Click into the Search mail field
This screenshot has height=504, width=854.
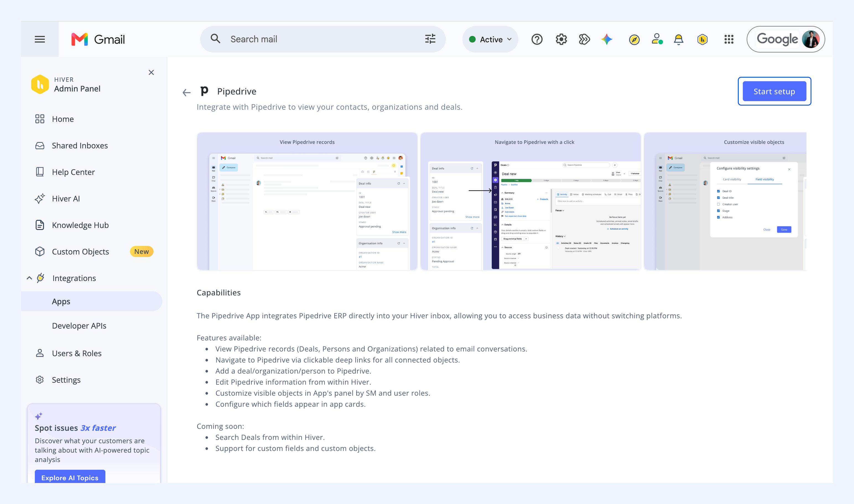[323, 39]
